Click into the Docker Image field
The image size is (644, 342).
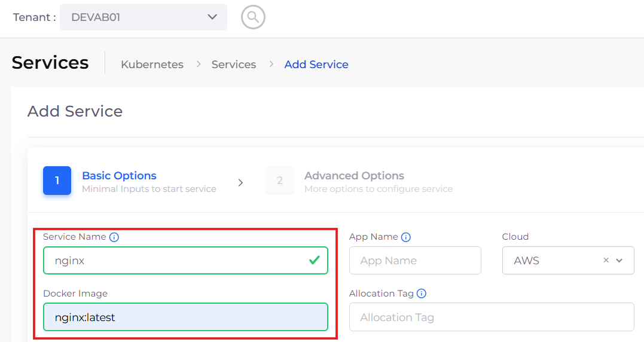click(x=185, y=317)
